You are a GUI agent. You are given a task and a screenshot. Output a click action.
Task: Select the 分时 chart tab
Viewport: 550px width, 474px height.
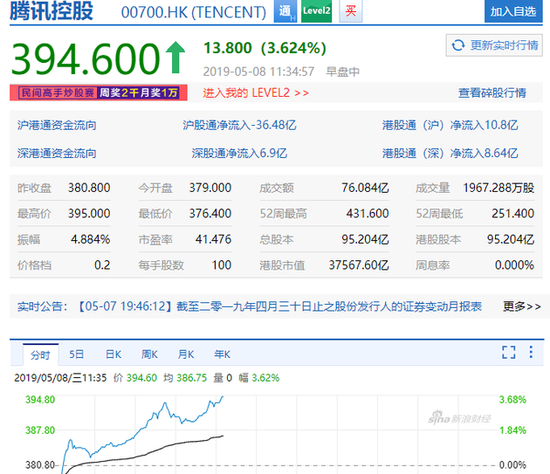point(40,355)
